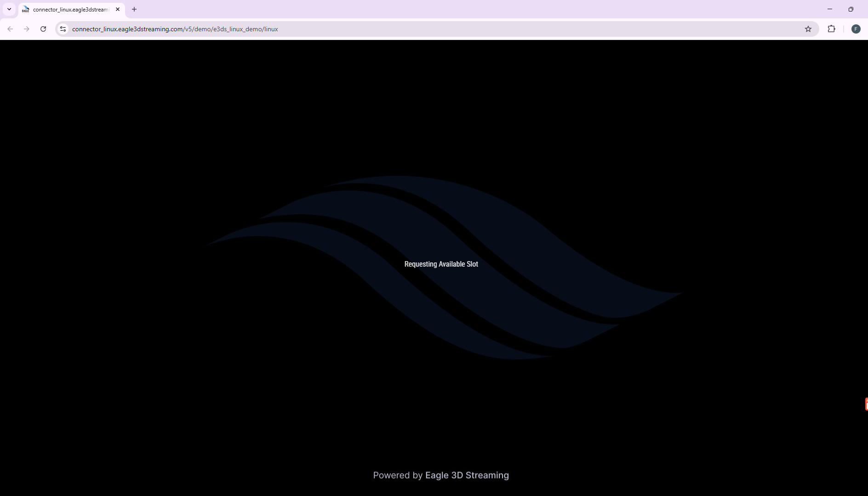The height and width of the screenshot is (496, 868).
Task: Close the connector_linux tab
Action: click(x=118, y=9)
